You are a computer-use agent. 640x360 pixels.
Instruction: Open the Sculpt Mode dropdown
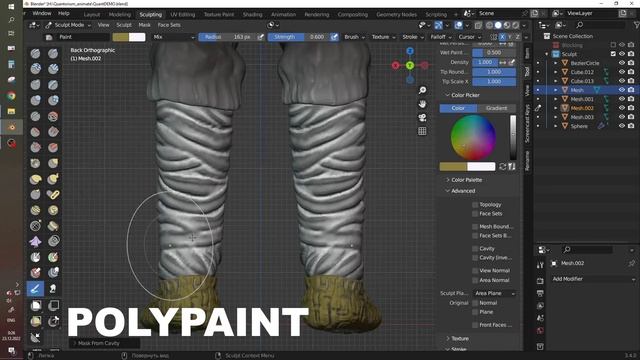(69, 25)
